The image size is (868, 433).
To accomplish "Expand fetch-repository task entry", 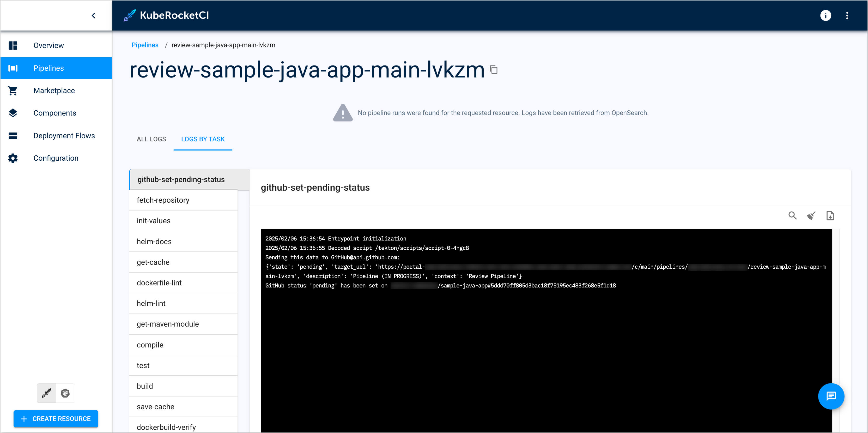I will [x=163, y=200].
